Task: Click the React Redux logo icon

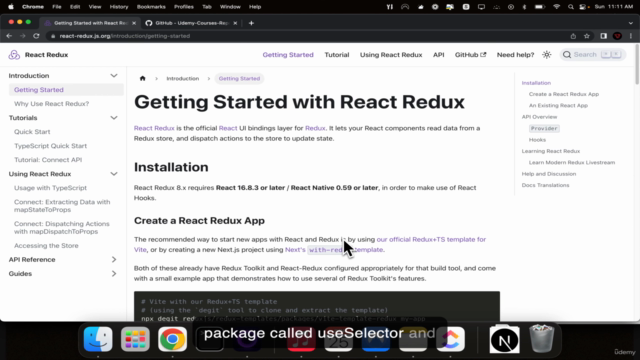Action: [x=14, y=55]
